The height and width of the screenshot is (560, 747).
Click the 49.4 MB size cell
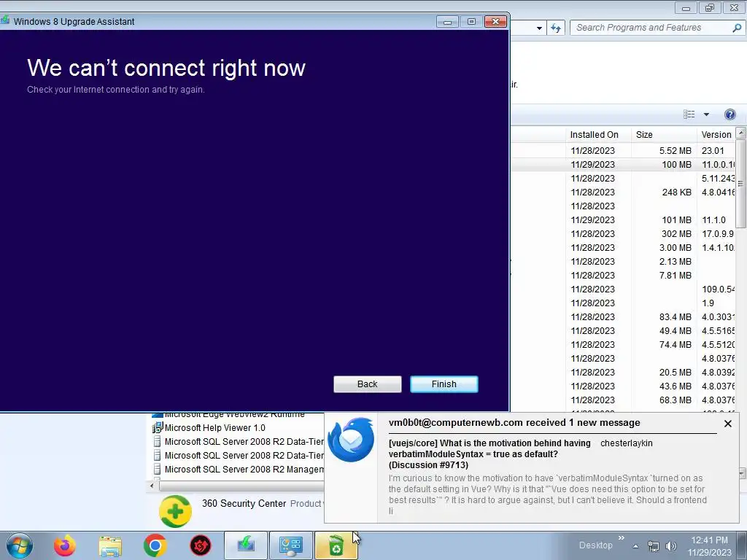tap(675, 330)
